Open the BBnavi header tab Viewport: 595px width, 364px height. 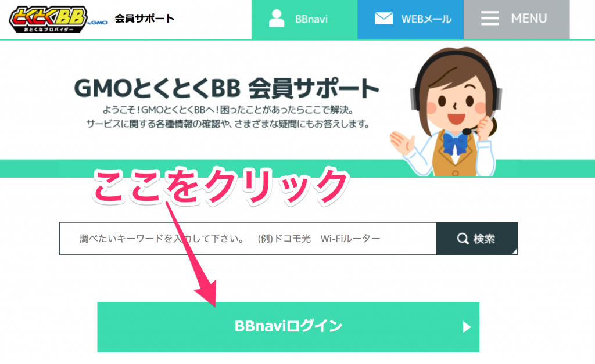click(304, 19)
